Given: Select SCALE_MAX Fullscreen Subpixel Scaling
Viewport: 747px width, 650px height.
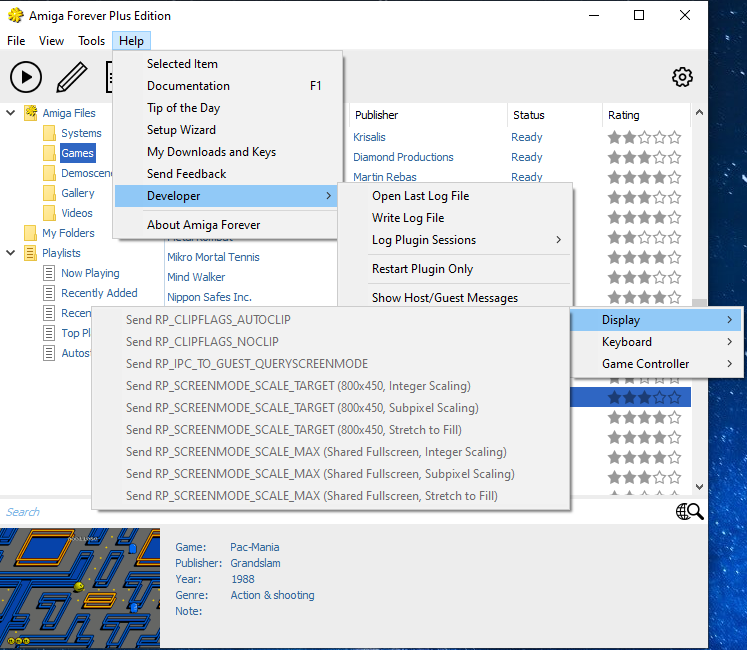Looking at the screenshot, I should coord(331,474).
